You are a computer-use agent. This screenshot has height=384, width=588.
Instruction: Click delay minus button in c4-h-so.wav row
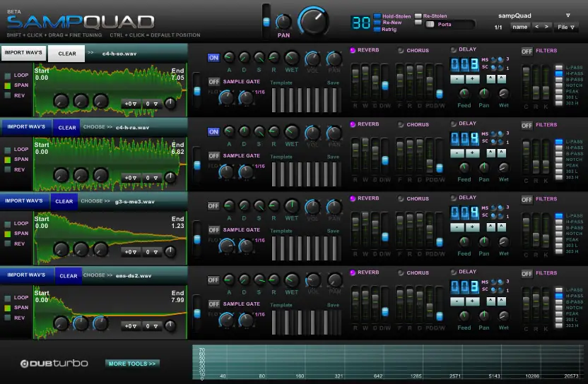pyautogui.click(x=457, y=79)
